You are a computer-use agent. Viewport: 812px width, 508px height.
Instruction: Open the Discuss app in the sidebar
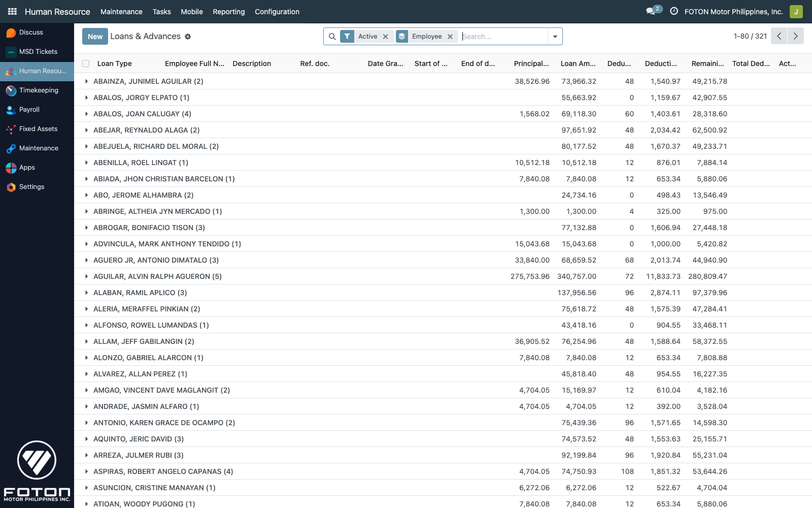coord(30,32)
